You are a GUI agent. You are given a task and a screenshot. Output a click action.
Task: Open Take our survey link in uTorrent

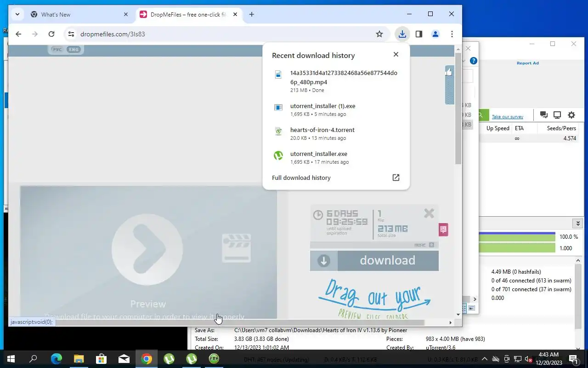(x=508, y=116)
